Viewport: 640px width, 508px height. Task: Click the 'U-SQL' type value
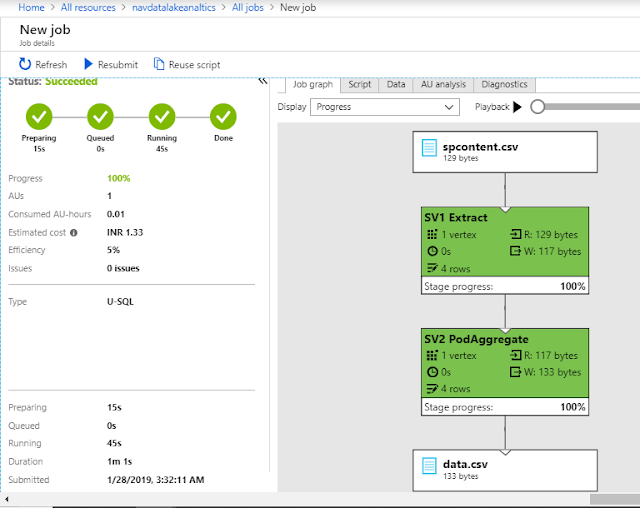click(120, 302)
